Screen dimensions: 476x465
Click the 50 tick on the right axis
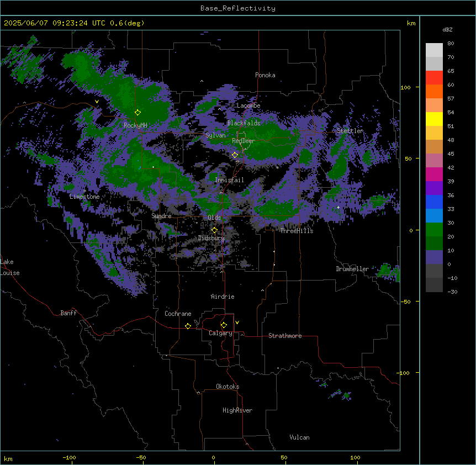point(408,158)
